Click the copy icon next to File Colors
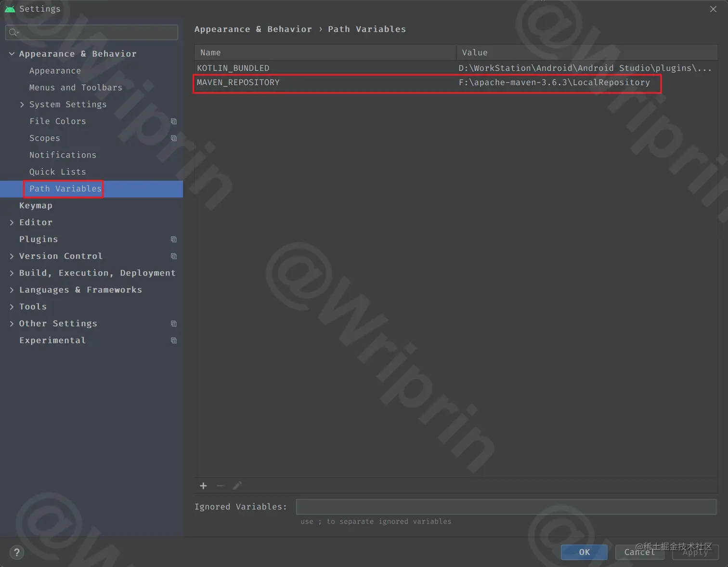The width and height of the screenshot is (728, 567). pos(173,121)
